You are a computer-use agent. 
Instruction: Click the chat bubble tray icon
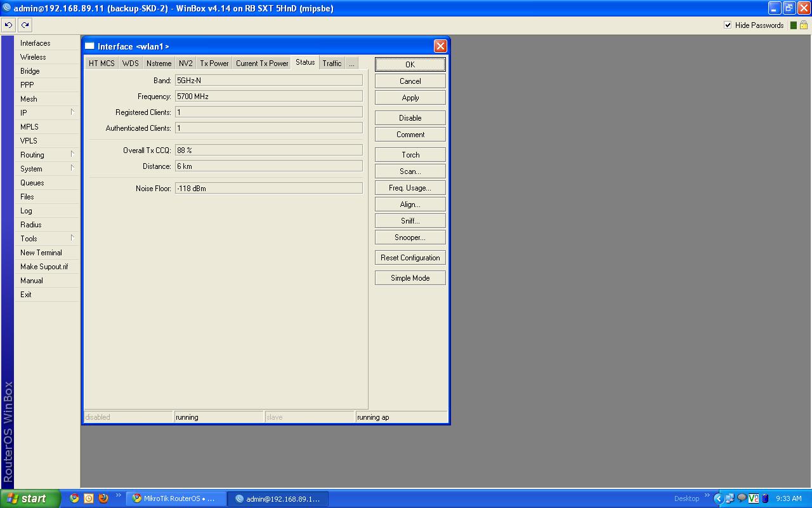[x=742, y=498]
